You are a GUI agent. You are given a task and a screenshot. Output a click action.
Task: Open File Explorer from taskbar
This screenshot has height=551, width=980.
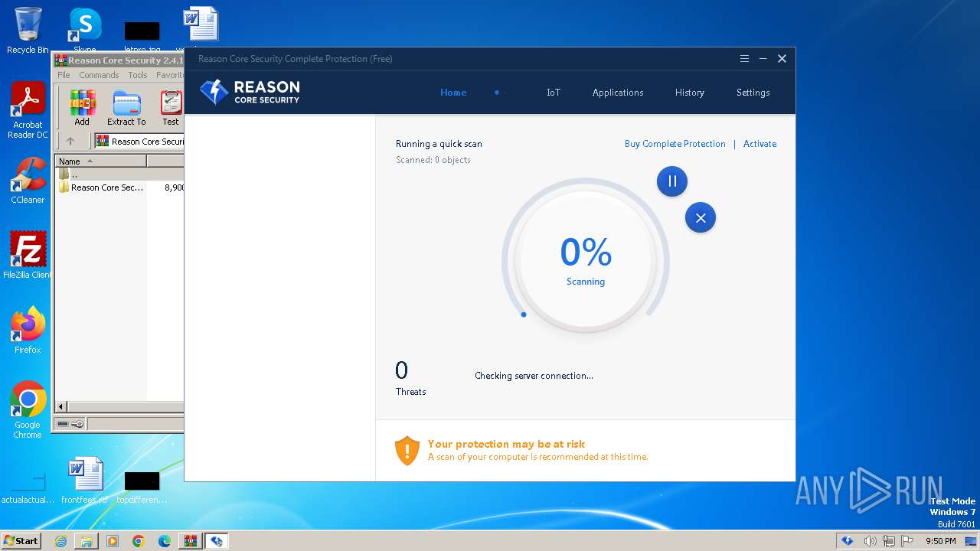click(x=87, y=541)
